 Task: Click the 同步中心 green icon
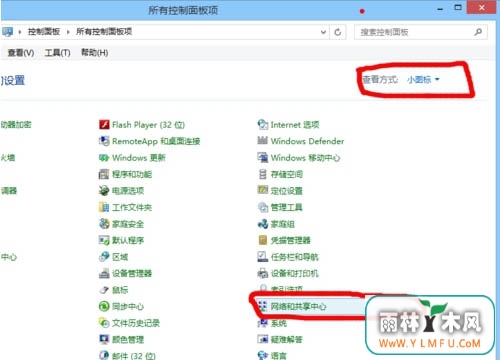coord(104,306)
